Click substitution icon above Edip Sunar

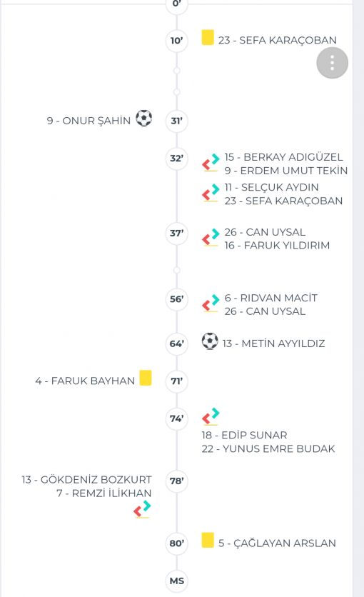coord(211,416)
